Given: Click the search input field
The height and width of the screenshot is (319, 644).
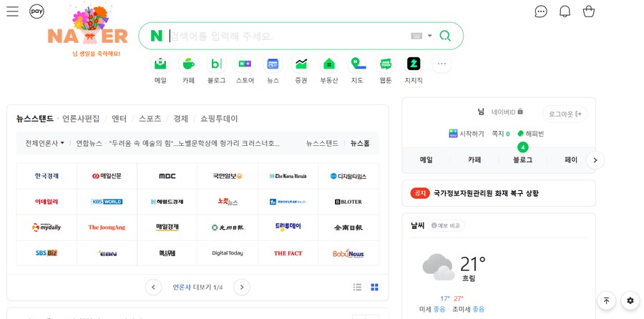Looking at the screenshot, I should (x=286, y=36).
